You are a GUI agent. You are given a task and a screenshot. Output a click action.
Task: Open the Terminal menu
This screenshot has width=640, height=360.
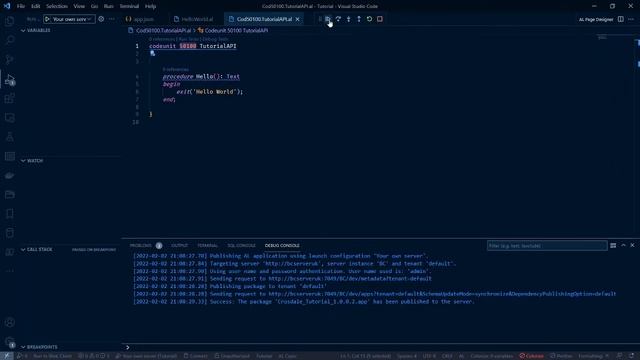click(129, 6)
